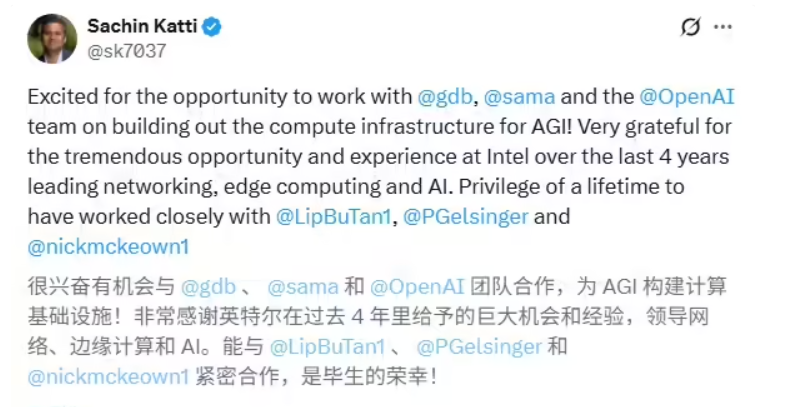Open @gdb mention in English text
806x407 pixels.
pos(444,97)
